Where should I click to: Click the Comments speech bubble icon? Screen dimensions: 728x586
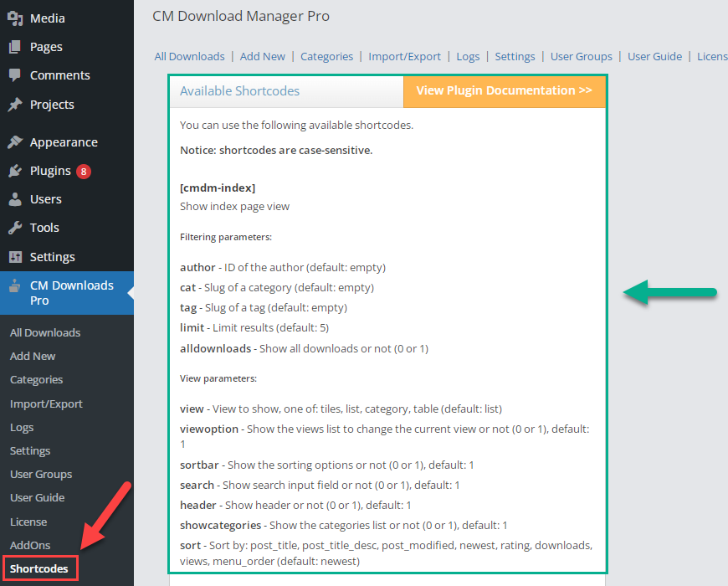tap(15, 75)
